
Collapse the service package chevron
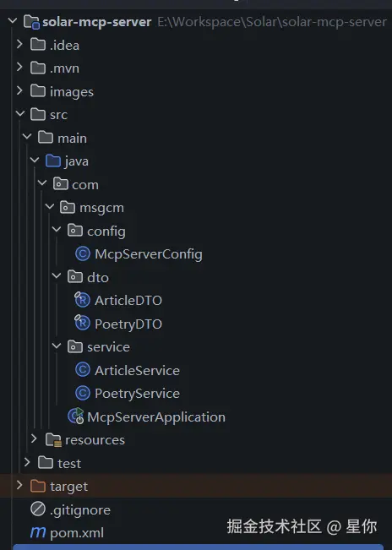(57, 346)
